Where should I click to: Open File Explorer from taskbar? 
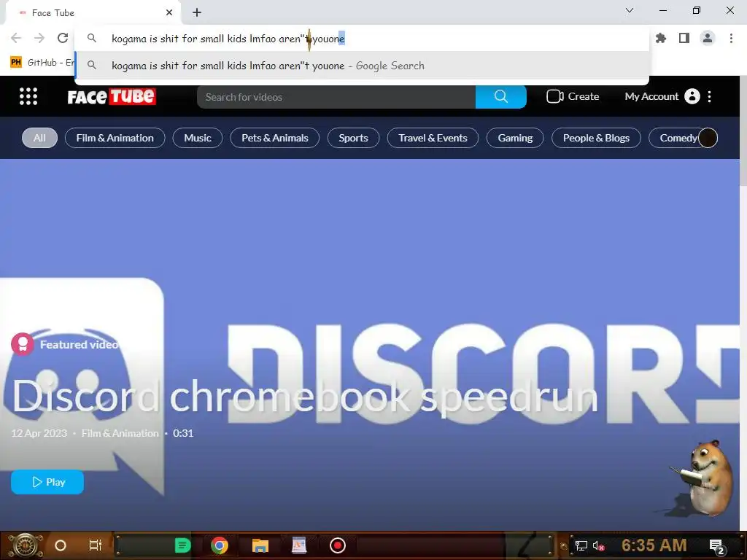(x=260, y=545)
